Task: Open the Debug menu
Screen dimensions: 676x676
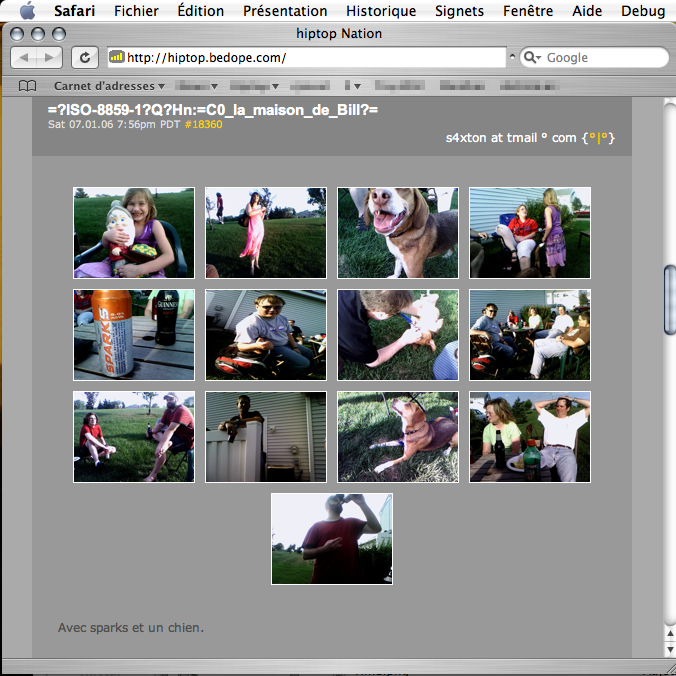Action: [642, 11]
